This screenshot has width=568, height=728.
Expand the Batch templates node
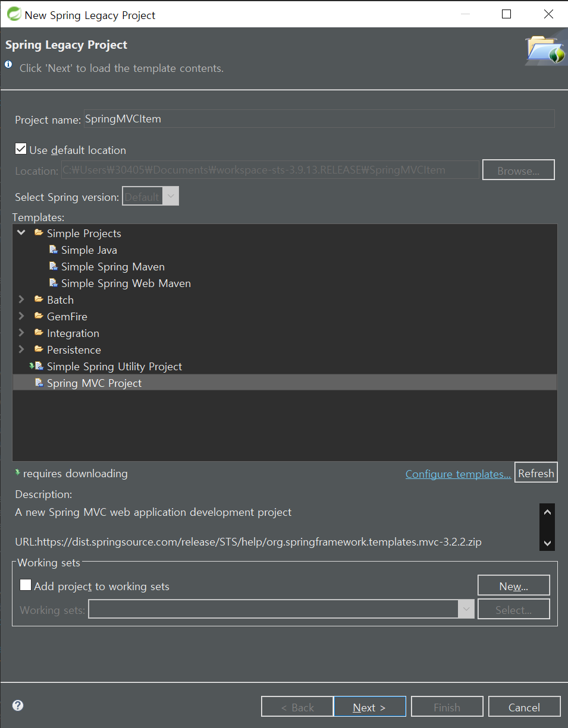pyautogui.click(x=21, y=300)
